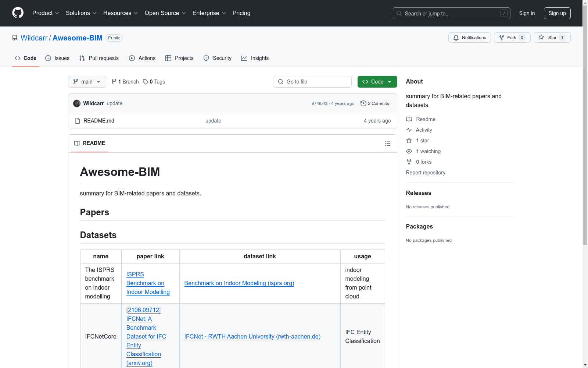View the 2 Commits history
Screen dimensions: 588x368
375,103
